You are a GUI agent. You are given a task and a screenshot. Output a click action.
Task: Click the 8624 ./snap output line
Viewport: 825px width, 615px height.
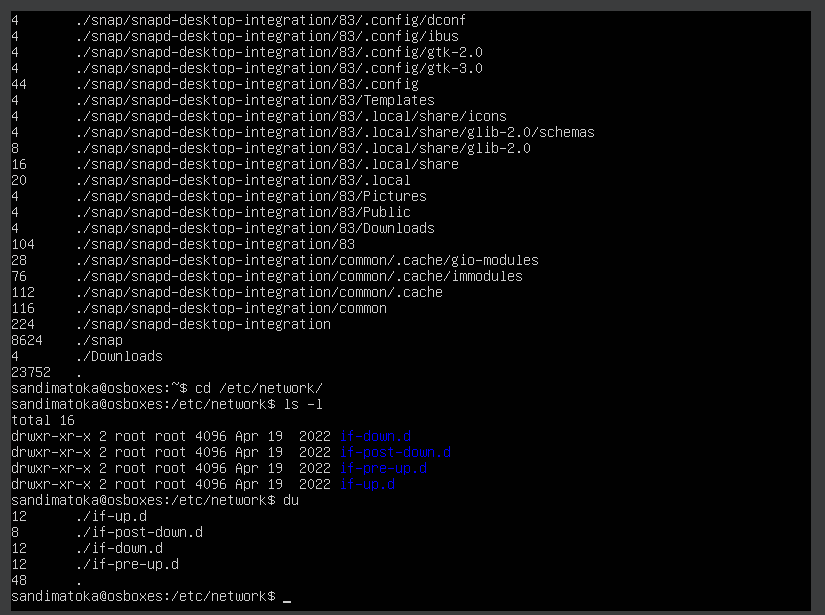pos(67,340)
